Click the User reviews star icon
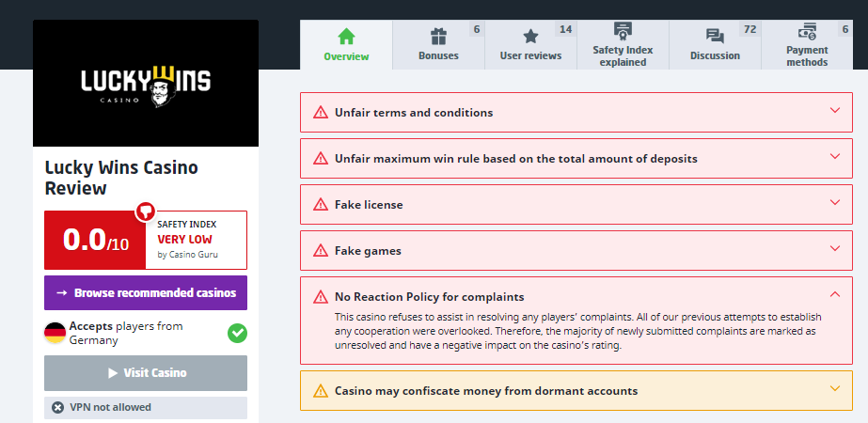The width and height of the screenshot is (868, 423). [530, 37]
